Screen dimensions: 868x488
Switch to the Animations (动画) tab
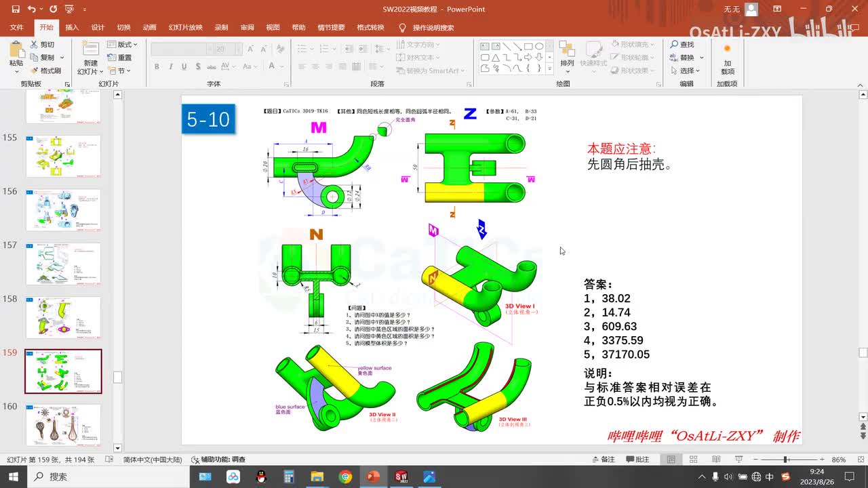pos(149,28)
